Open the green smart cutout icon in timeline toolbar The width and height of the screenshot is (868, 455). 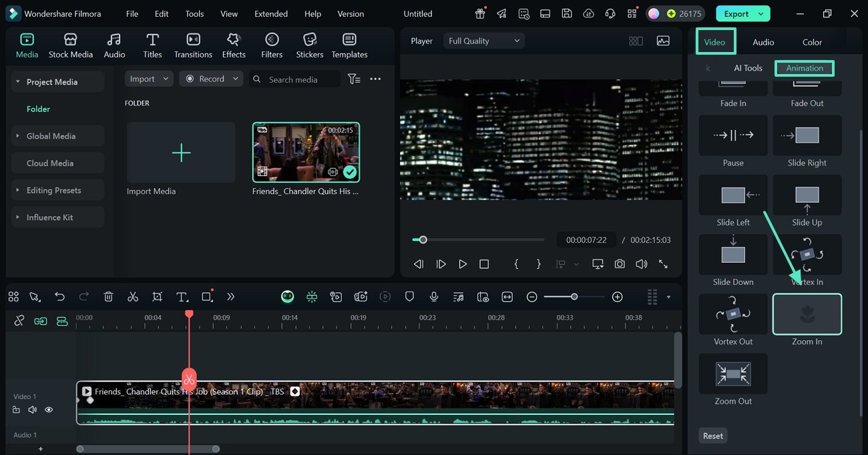coord(288,296)
